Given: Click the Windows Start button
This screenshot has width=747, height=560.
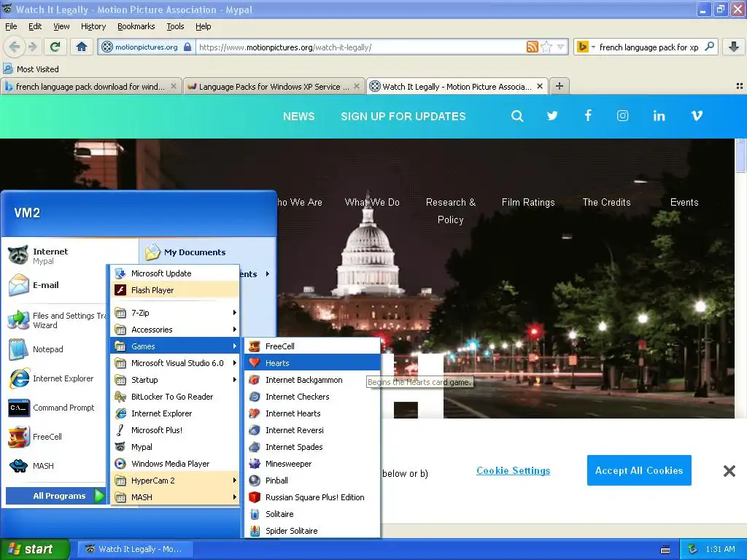Looking at the screenshot, I should [34, 549].
